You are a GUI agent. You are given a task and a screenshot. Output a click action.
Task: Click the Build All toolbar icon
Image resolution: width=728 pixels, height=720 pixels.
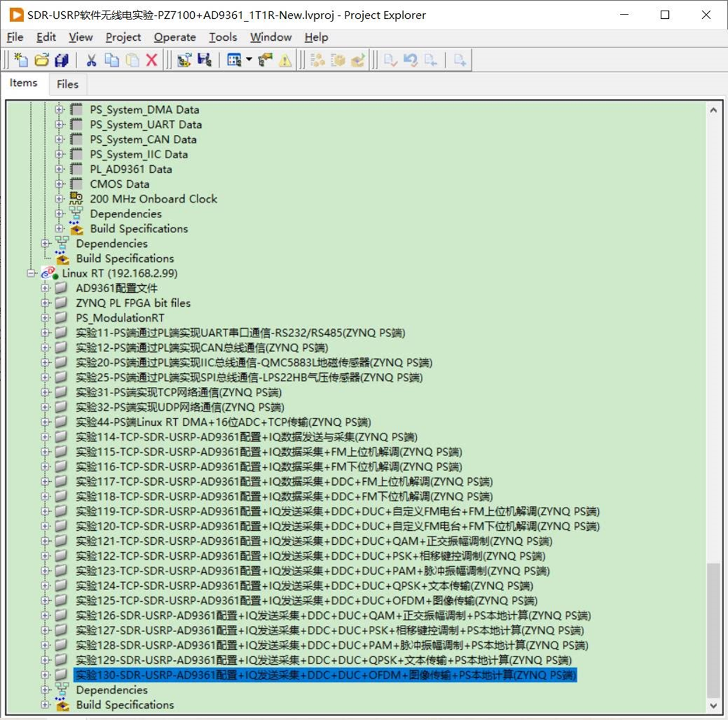(318, 60)
